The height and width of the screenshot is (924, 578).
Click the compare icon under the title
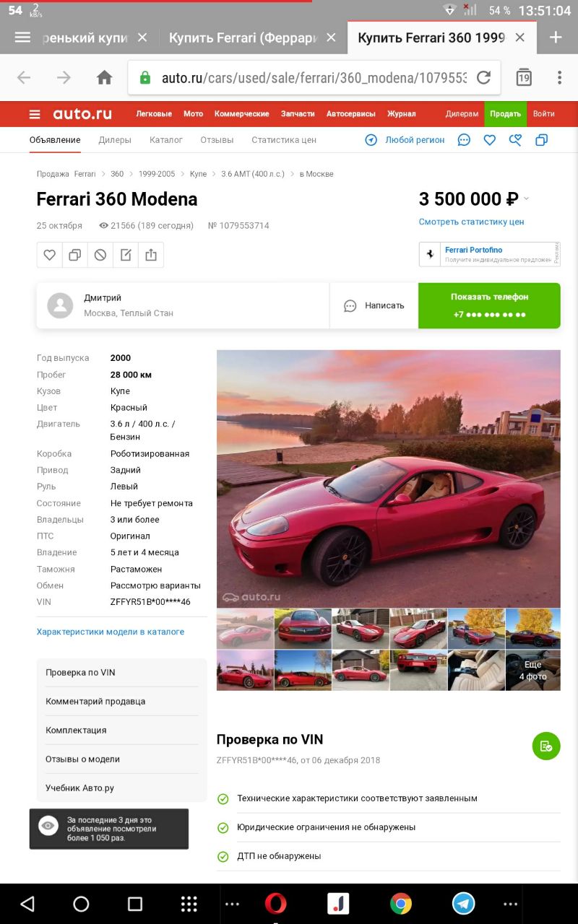click(x=75, y=255)
